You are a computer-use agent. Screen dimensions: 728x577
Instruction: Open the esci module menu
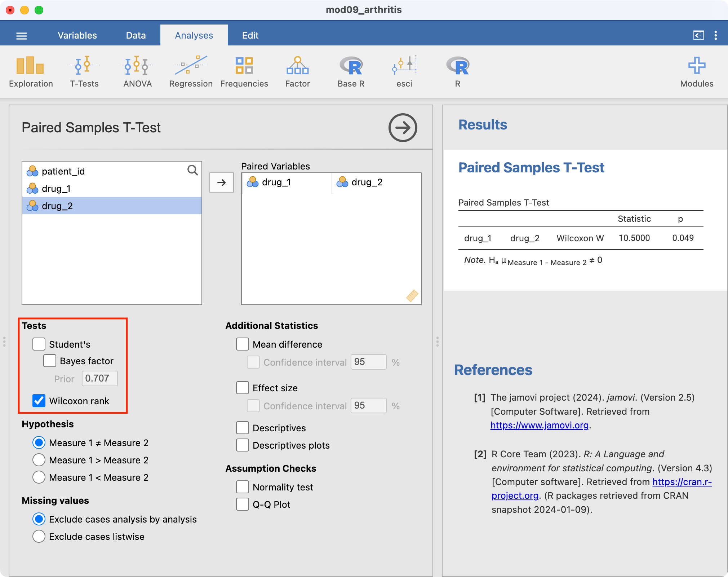pos(404,72)
